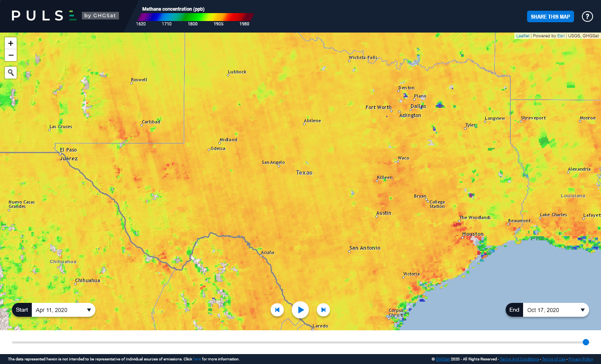Image resolution: width=601 pixels, height=364 pixels.
Task: Skip forward to the last time frame
Action: pyautogui.click(x=323, y=310)
